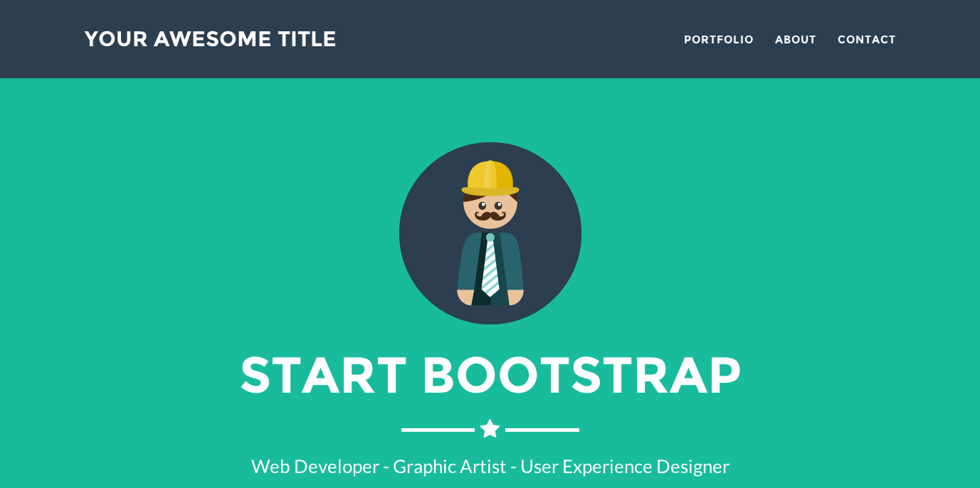This screenshot has width=980, height=488.
Task: Click the Your Awesome Title brand link
Action: coord(210,39)
